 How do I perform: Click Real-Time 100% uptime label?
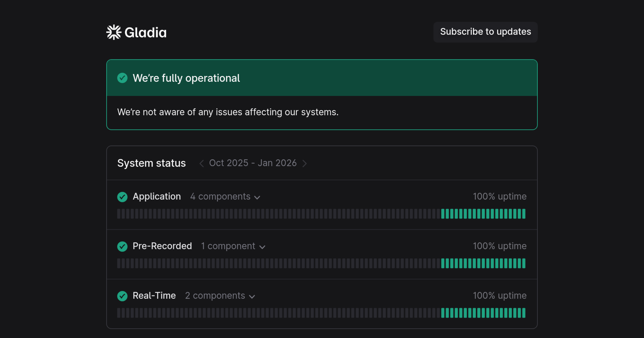coord(499,296)
